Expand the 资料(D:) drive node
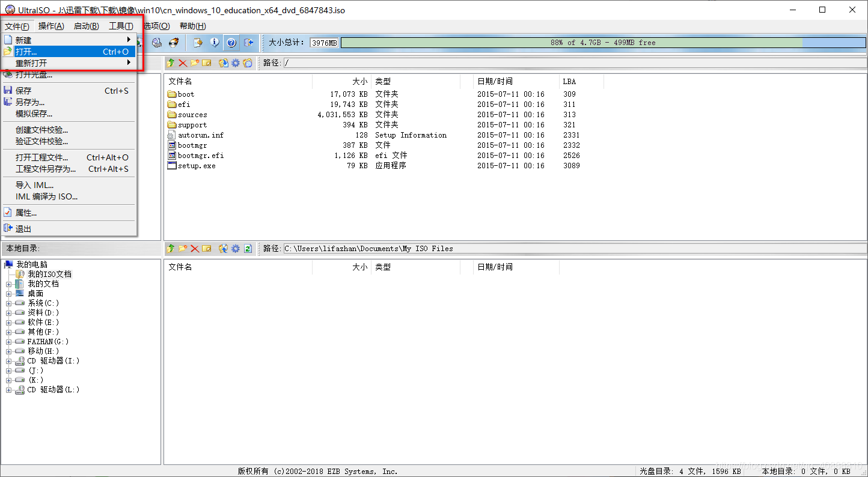868x477 pixels. [x=8, y=313]
